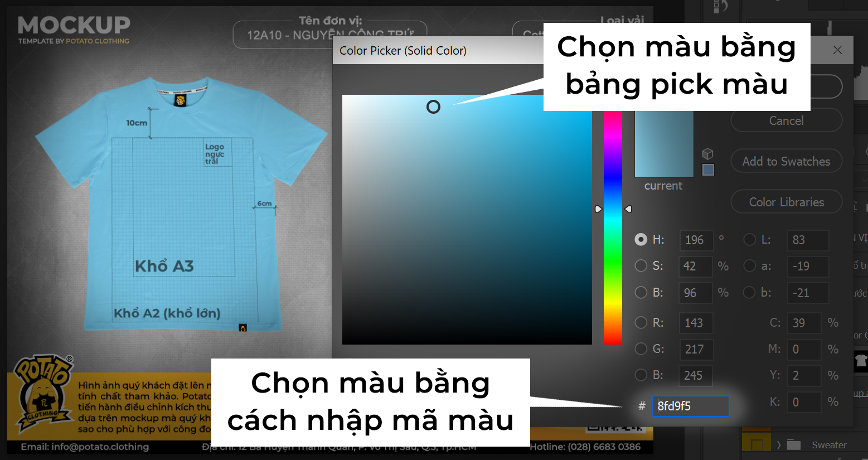Screen dimensions: 868x460
Task: Click the M magenta percentage field
Action: (x=804, y=349)
